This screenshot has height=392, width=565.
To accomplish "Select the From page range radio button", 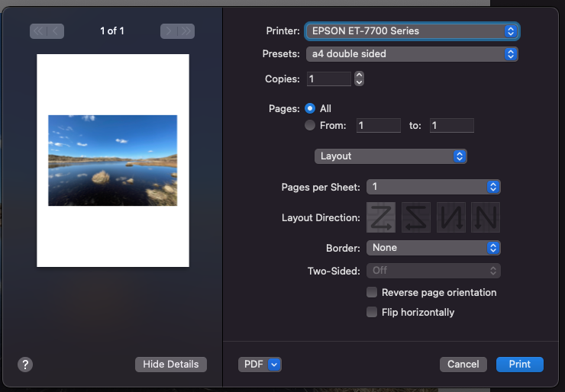I will click(x=310, y=125).
